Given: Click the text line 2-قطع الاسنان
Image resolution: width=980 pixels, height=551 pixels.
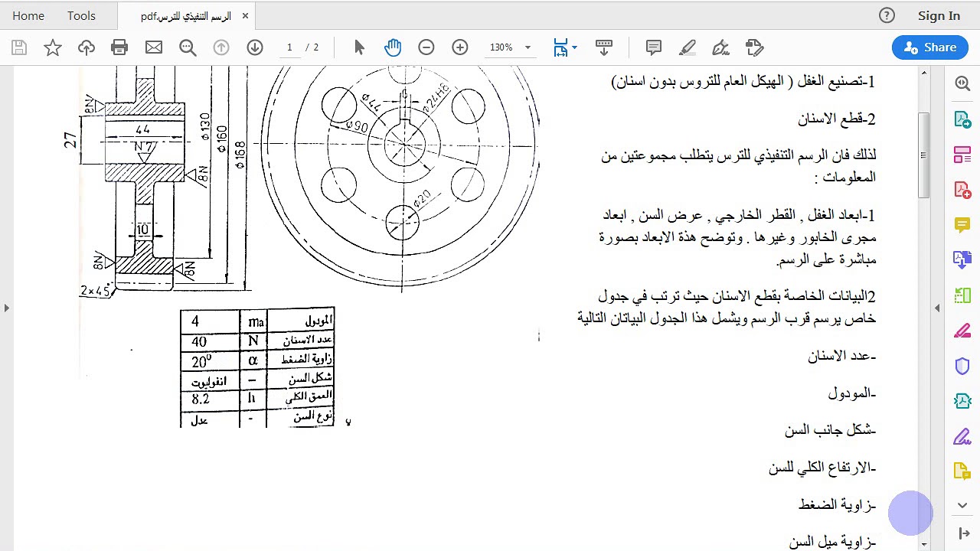Looking at the screenshot, I should 836,119.
